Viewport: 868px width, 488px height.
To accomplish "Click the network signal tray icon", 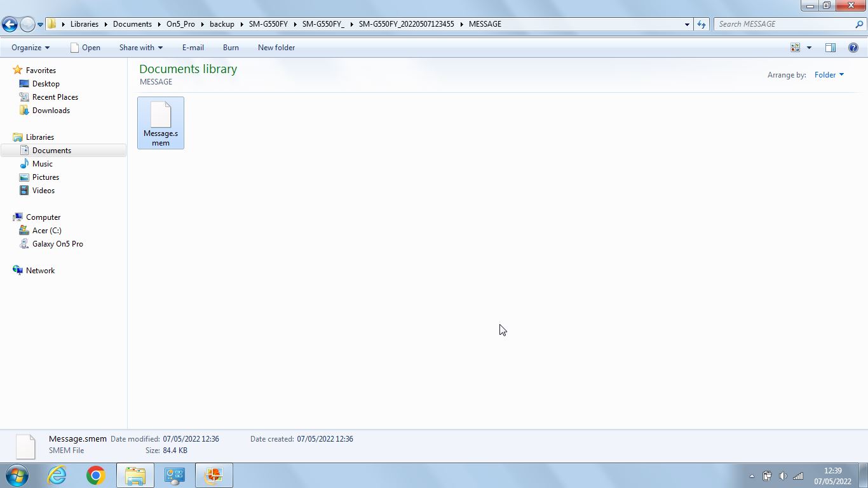I will (798, 476).
